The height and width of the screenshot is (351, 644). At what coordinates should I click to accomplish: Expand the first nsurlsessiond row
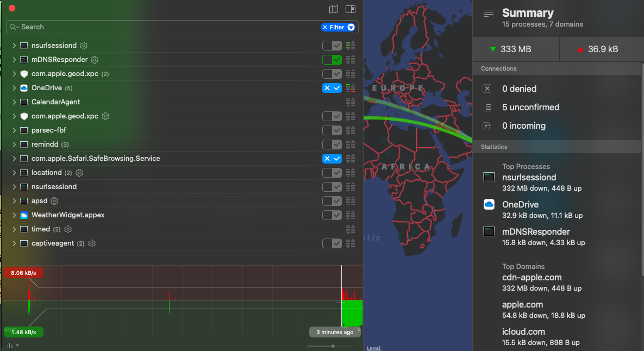tap(14, 46)
